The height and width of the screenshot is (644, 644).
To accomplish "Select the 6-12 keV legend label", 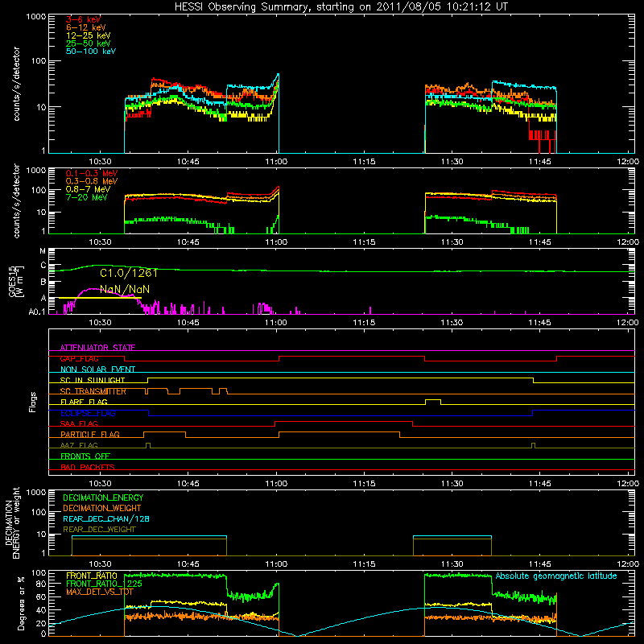I will pos(86,27).
